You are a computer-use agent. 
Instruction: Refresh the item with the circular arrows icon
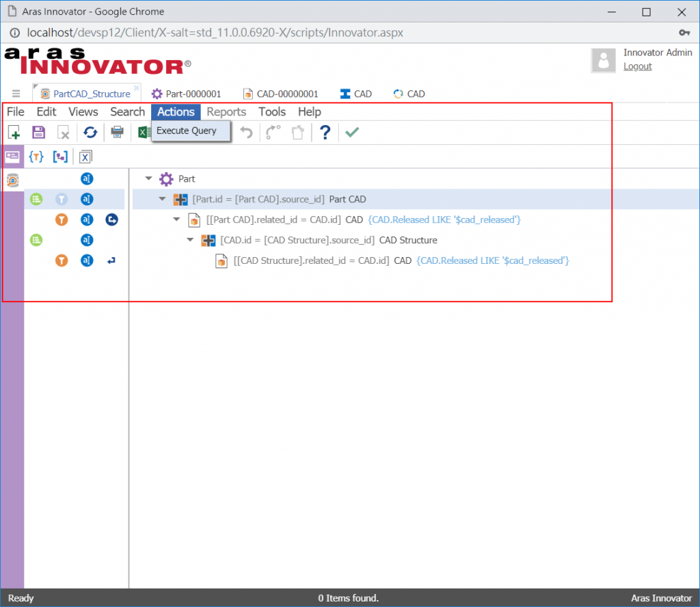coord(90,132)
